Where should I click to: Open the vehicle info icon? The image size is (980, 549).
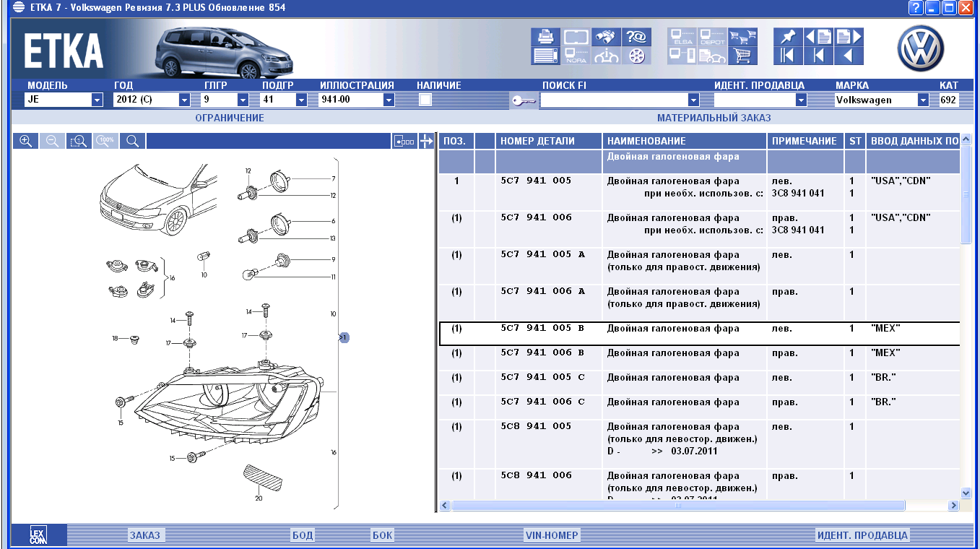coord(607,56)
